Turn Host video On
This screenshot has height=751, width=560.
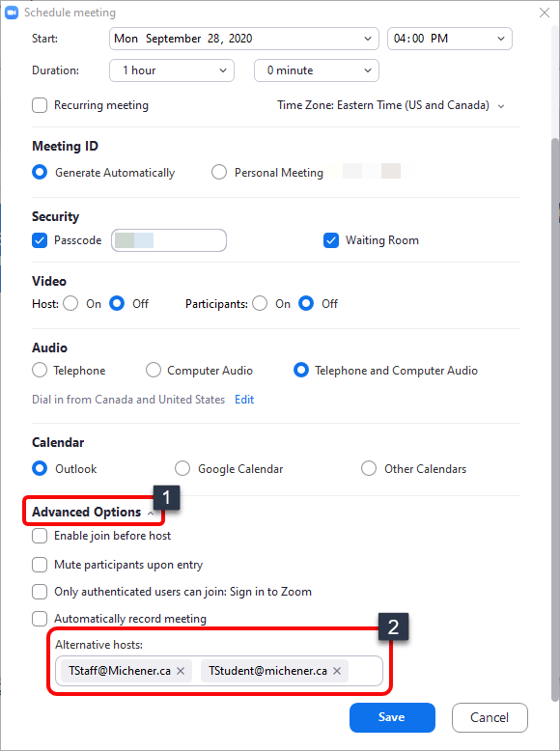tap(70, 304)
